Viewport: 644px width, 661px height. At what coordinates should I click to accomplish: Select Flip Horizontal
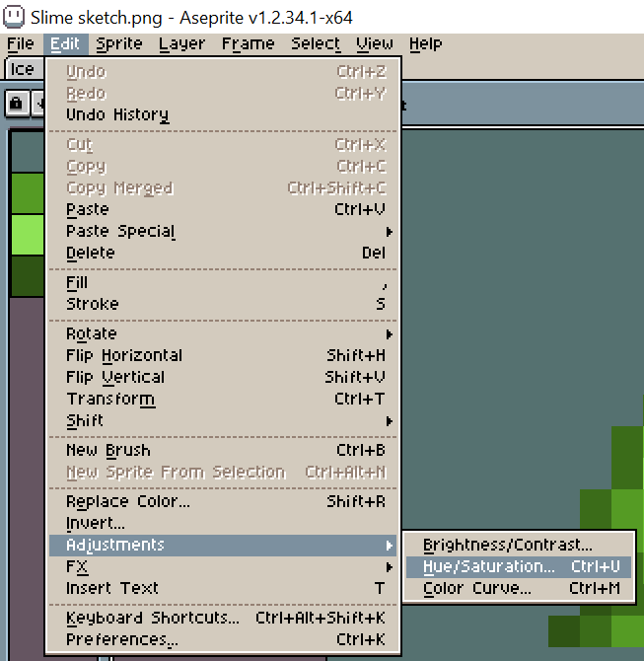point(223,355)
